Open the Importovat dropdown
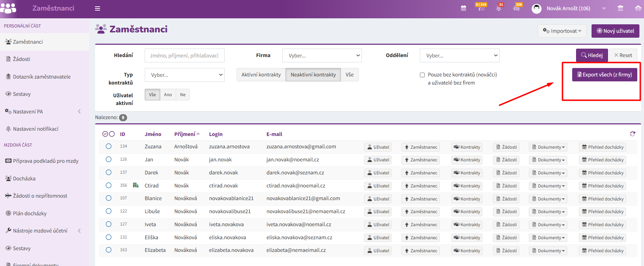Screen dimensions: 644x266 tap(562, 31)
